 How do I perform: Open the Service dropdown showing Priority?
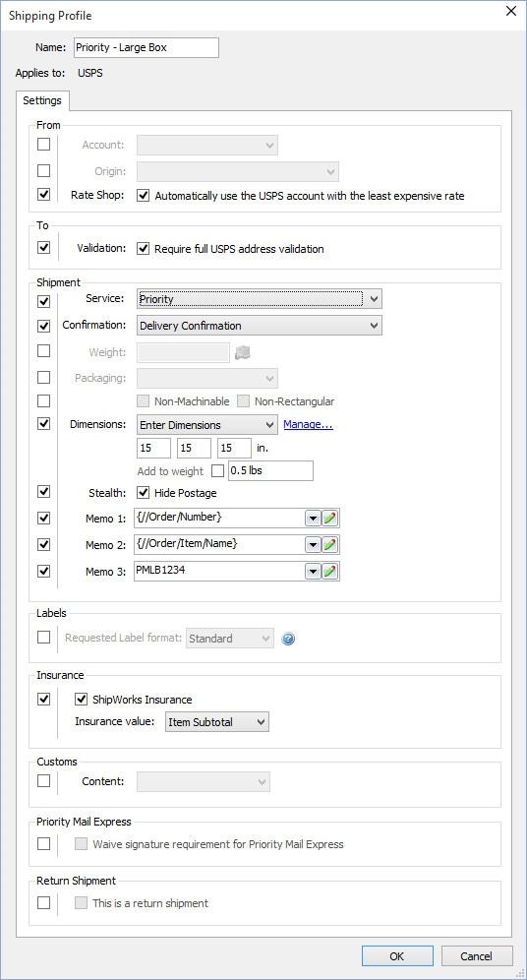click(x=260, y=299)
